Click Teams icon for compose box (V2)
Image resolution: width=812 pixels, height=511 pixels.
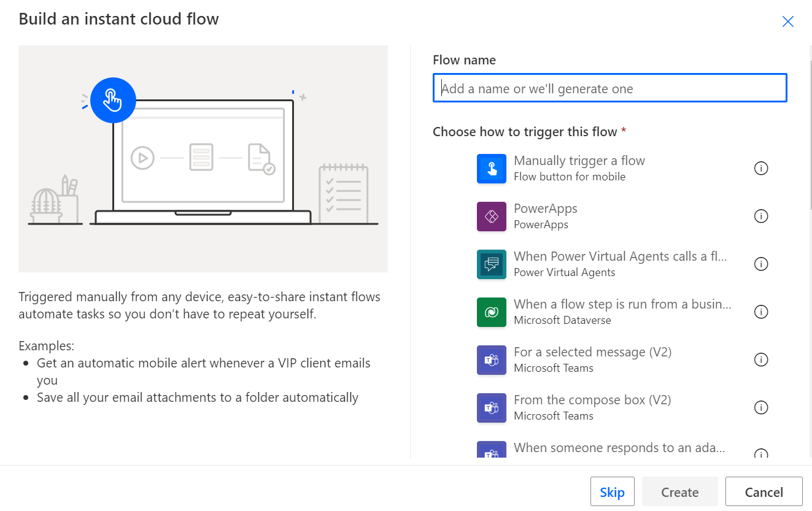492,408
